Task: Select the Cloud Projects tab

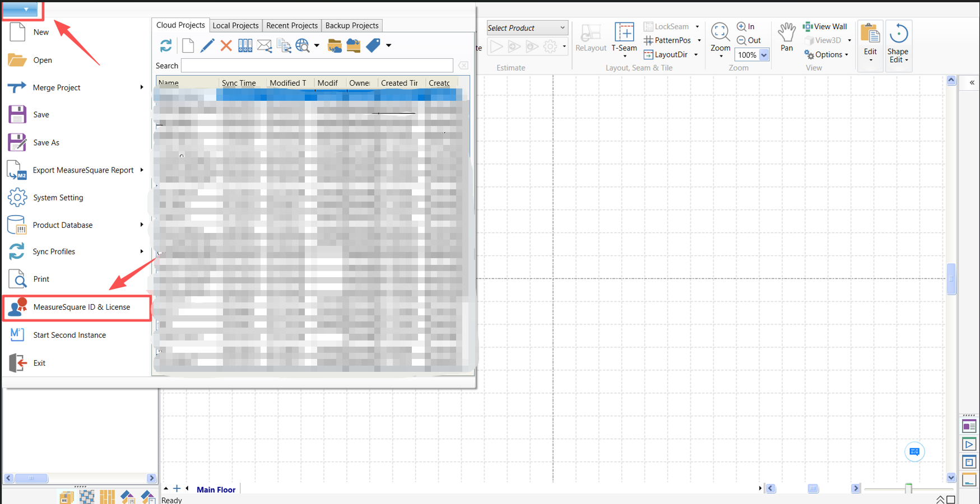Action: 180,25
